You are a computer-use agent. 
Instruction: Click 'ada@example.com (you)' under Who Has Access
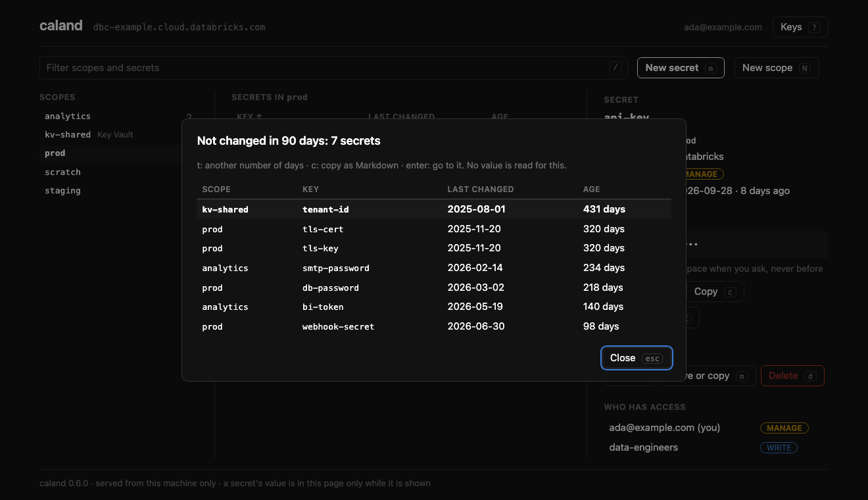pyautogui.click(x=665, y=428)
